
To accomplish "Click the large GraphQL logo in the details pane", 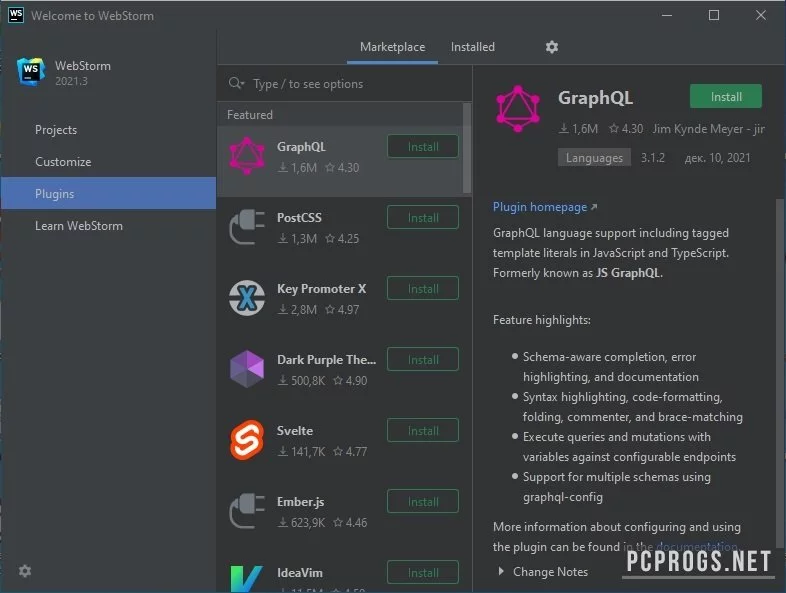I will (518, 109).
